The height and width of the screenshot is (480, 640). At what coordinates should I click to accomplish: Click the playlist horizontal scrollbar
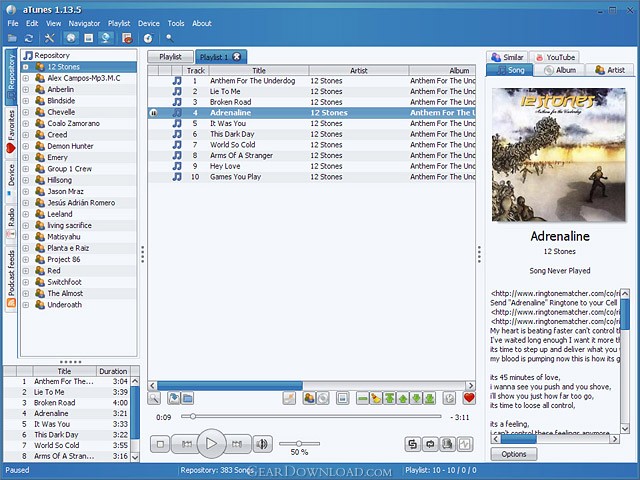[x=311, y=386]
